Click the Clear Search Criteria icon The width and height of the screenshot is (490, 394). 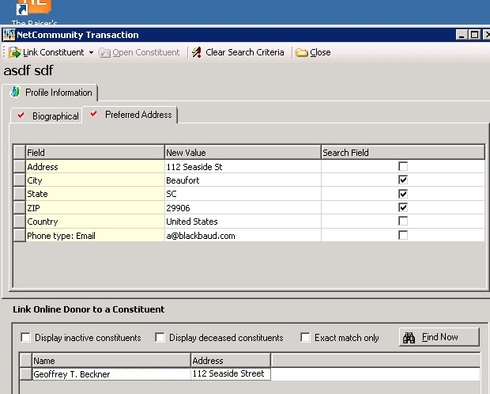197,52
